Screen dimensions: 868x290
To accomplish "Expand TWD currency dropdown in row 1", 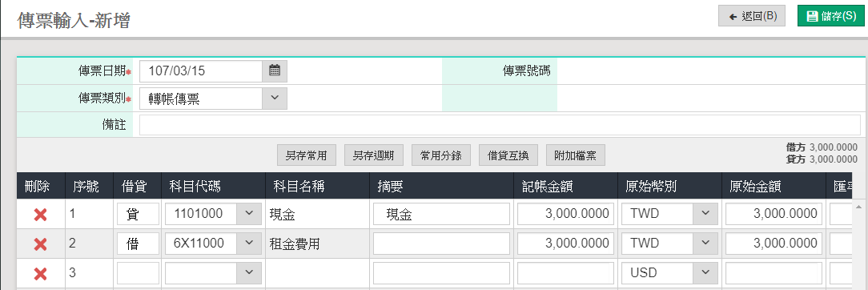I will click(x=705, y=214).
